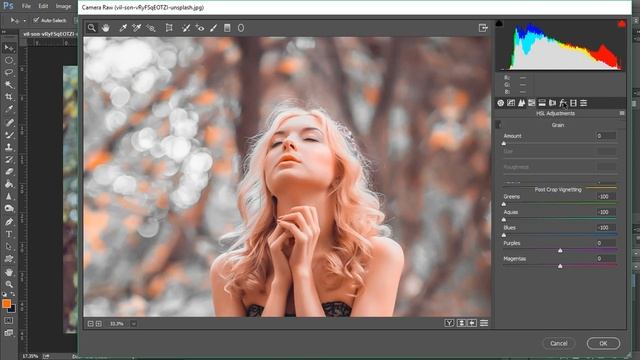
Task: Open the Lens Corrections panel tab
Action: pyautogui.click(x=552, y=103)
